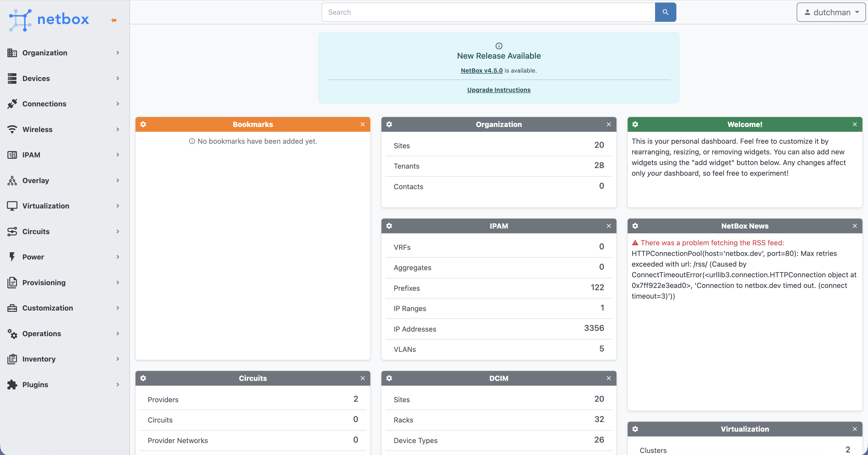Viewport: 868px width, 455px height.
Task: Open IPAM widget settings gear
Action: (x=389, y=226)
